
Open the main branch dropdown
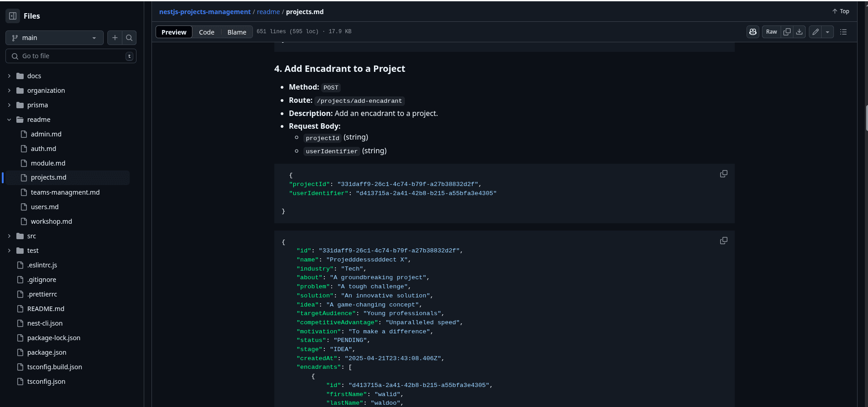coord(55,38)
